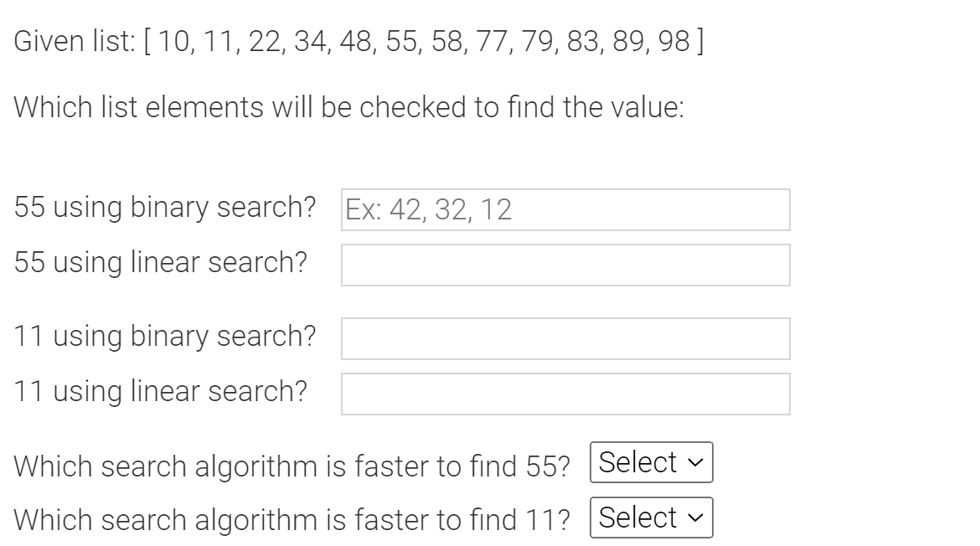Click the 11 linear search answer field

(x=565, y=392)
